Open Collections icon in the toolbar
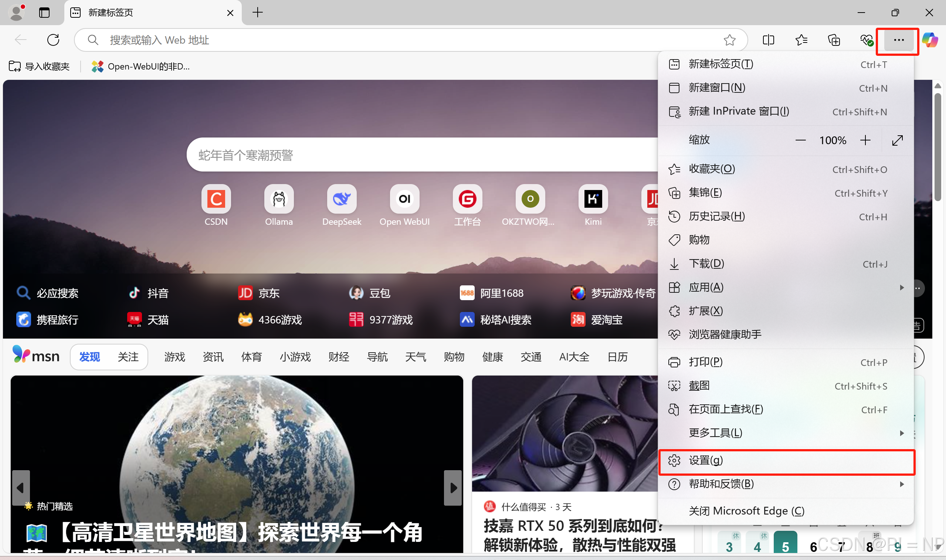Viewport: 946px width, 560px height. 834,40
